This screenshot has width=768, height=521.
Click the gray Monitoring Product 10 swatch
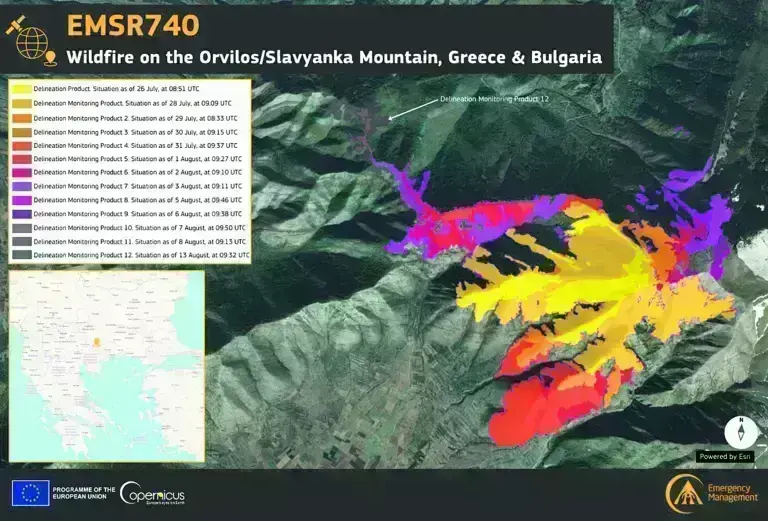pyautogui.click(x=23, y=228)
